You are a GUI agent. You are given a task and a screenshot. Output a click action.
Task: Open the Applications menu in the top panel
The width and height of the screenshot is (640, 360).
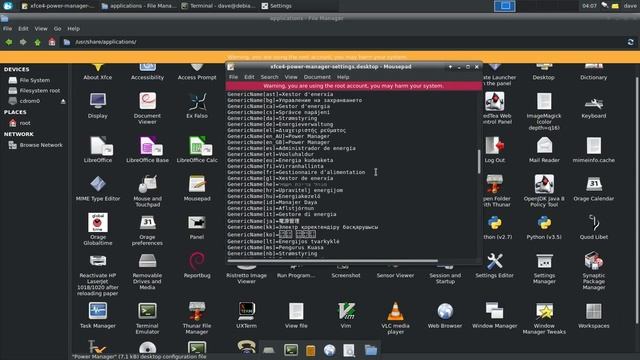(x=8, y=6)
